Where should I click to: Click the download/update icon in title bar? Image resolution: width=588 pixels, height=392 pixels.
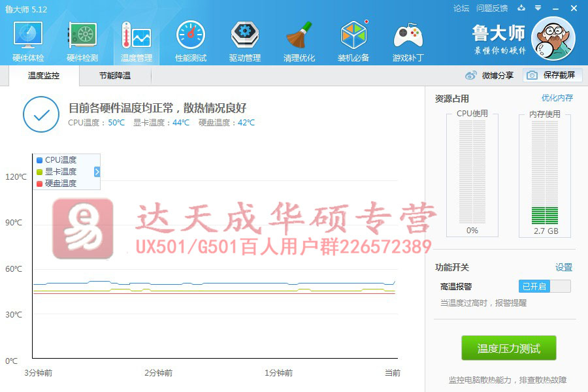521,8
